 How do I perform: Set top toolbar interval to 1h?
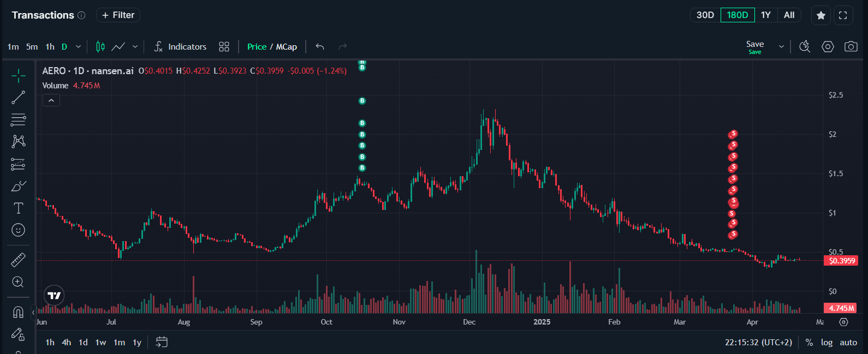(x=50, y=47)
